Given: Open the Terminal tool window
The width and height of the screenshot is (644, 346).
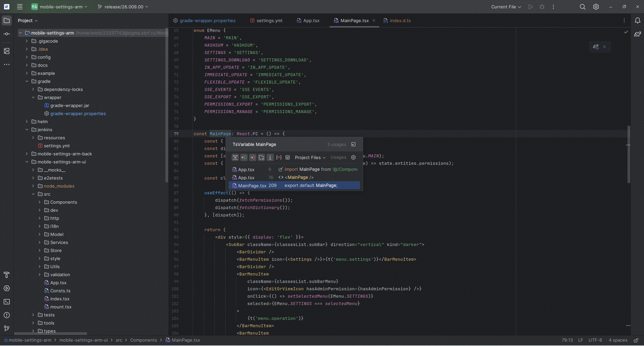Looking at the screenshot, I should point(7,302).
